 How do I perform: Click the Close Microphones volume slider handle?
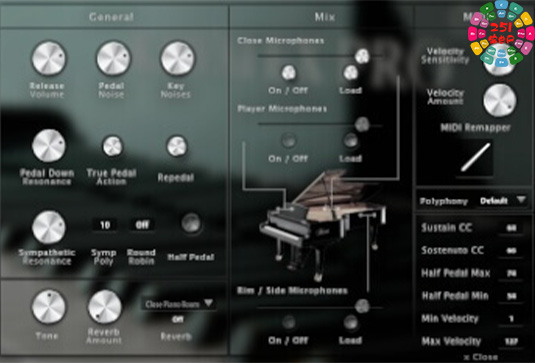(x=362, y=56)
